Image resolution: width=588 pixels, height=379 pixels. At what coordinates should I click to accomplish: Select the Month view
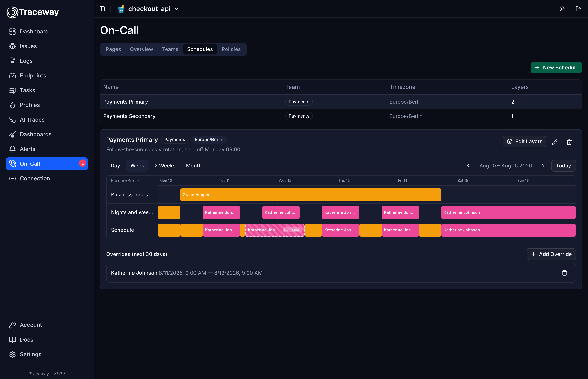[193, 166]
